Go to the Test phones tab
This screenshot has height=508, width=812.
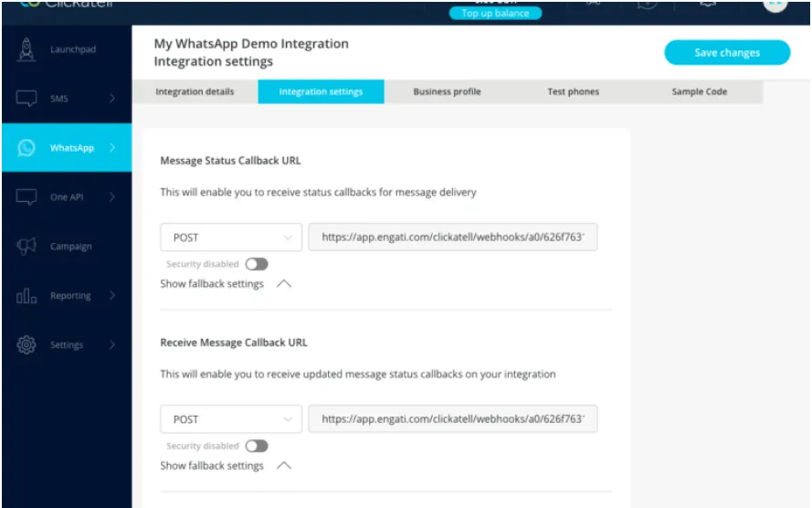pyautogui.click(x=574, y=91)
